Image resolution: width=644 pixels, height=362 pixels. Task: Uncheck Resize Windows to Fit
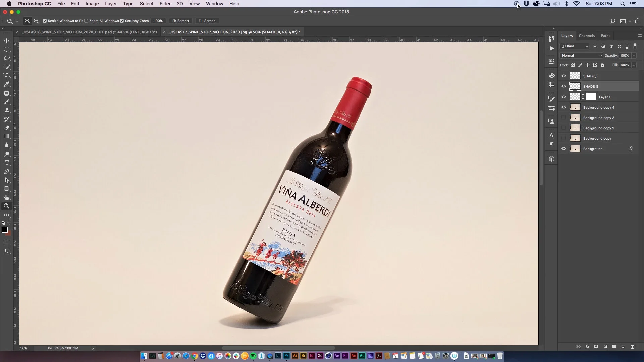pos(45,21)
